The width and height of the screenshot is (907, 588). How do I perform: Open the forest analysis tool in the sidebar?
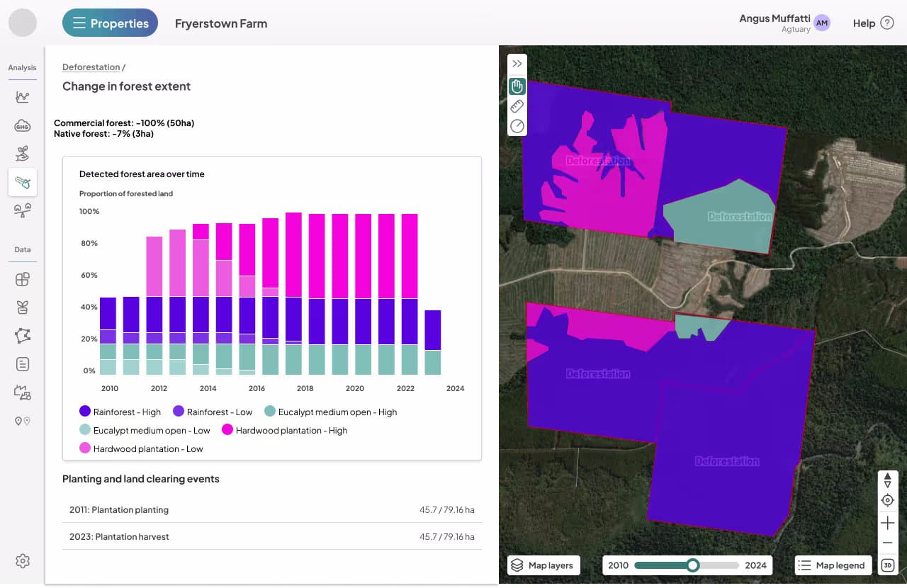pyautogui.click(x=22, y=182)
